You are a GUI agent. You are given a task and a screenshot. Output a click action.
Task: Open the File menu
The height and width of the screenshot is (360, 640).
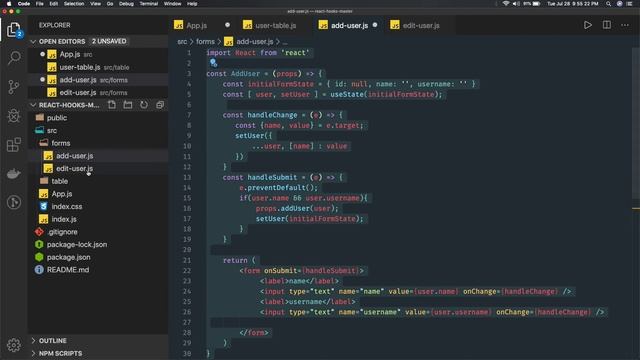pyautogui.click(x=40, y=4)
